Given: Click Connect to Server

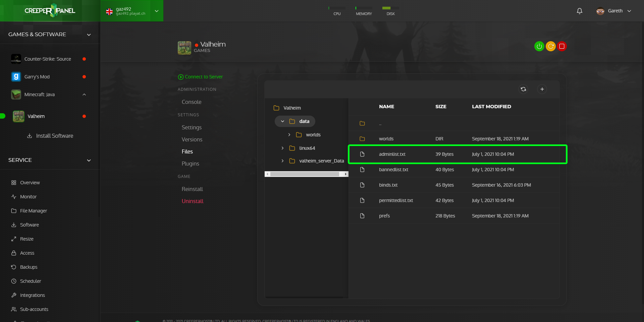Looking at the screenshot, I should tap(200, 77).
